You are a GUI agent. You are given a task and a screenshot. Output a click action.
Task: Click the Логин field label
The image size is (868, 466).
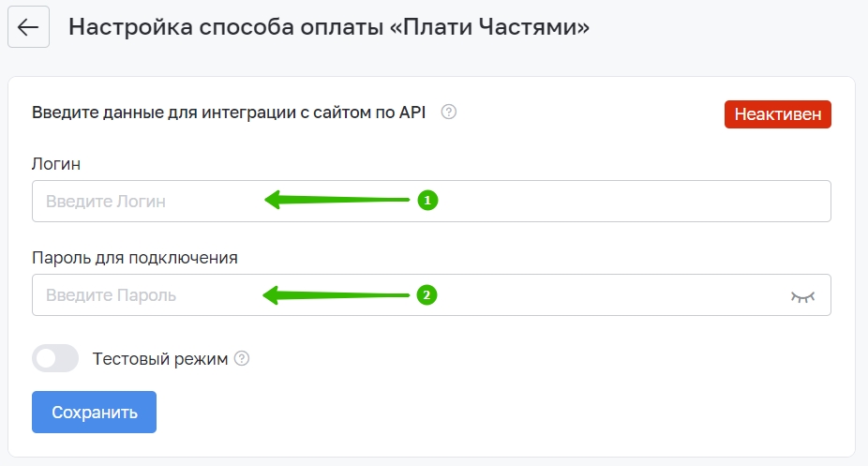pos(56,164)
